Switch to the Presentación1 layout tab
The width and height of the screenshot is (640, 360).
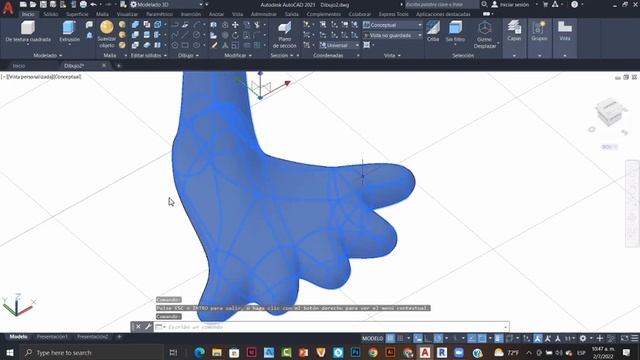click(x=52, y=337)
